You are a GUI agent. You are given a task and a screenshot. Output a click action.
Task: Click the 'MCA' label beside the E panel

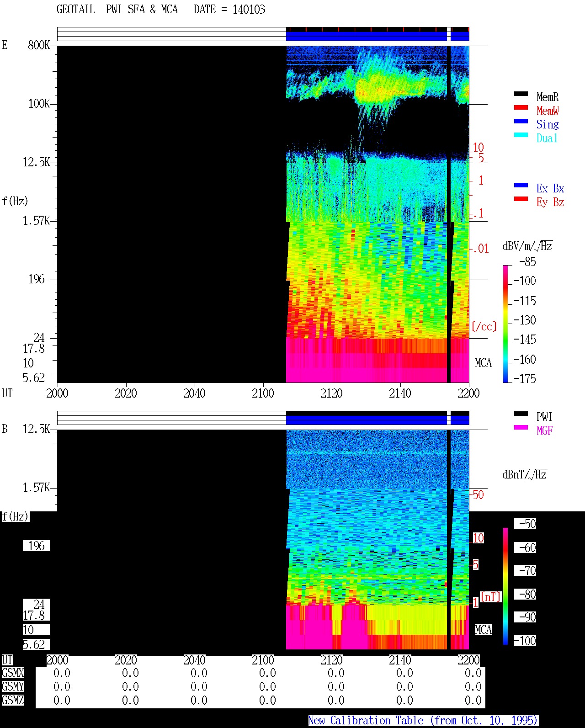click(x=483, y=363)
